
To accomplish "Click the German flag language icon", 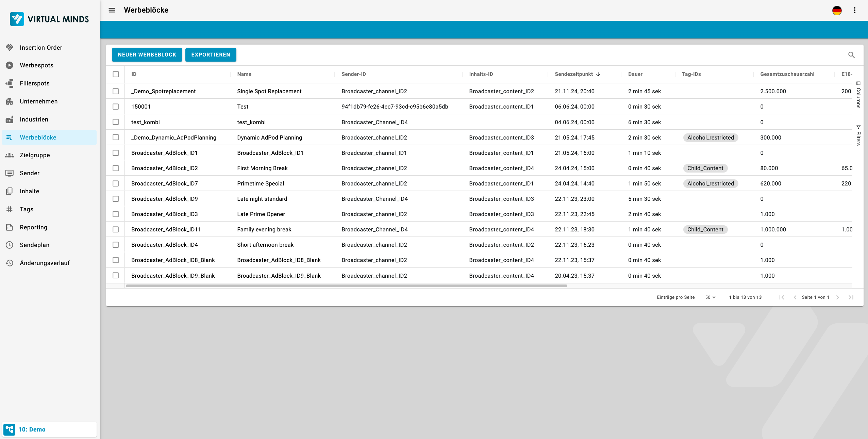I will point(837,10).
